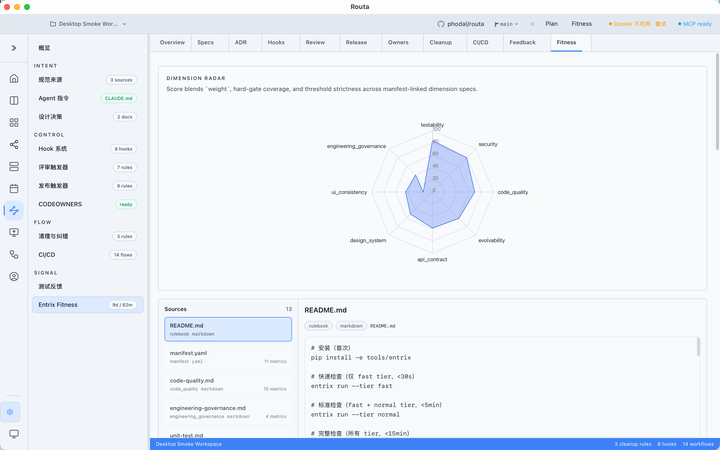This screenshot has width=720, height=450.
Task: Click the phodal/routa repository label
Action: click(466, 24)
